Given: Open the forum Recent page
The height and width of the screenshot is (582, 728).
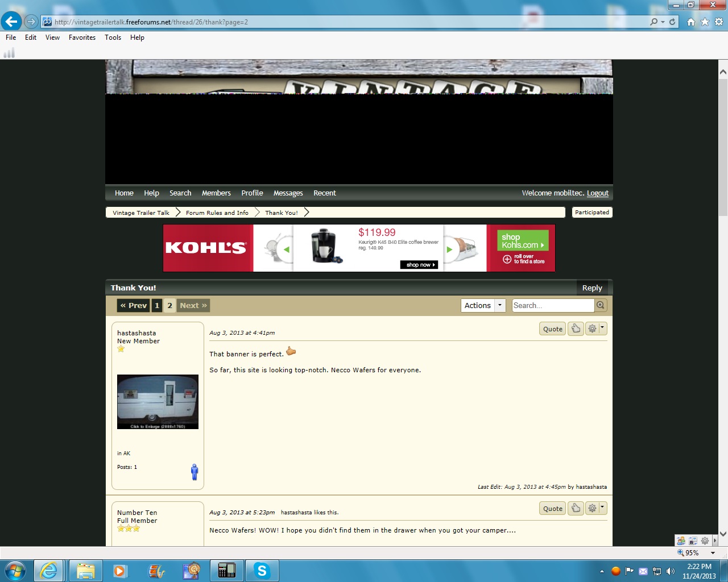Looking at the screenshot, I should click(x=325, y=193).
